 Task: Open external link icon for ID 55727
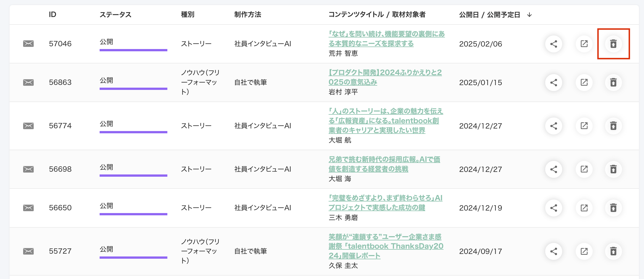tap(584, 251)
